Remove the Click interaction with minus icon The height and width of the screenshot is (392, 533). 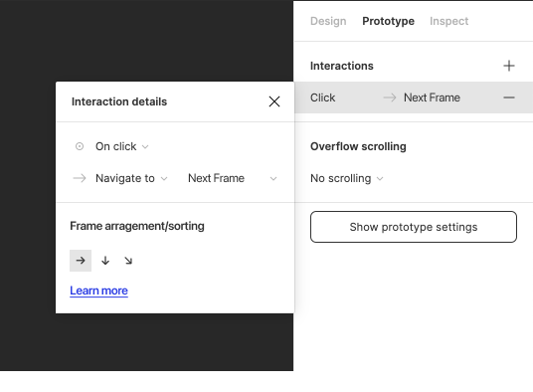[508, 98]
